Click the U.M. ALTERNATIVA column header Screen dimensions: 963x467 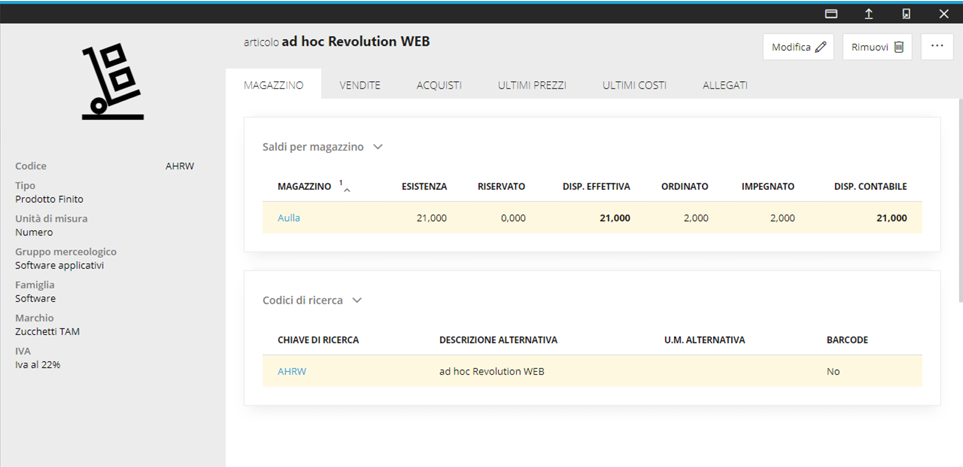[704, 340]
